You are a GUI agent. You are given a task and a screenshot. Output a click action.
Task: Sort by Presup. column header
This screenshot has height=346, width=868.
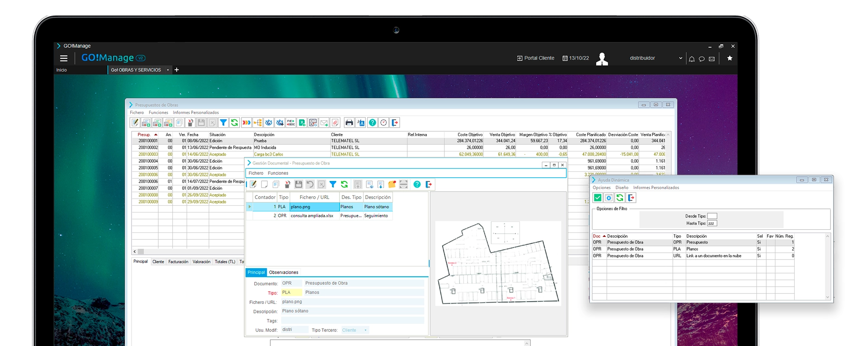point(145,134)
